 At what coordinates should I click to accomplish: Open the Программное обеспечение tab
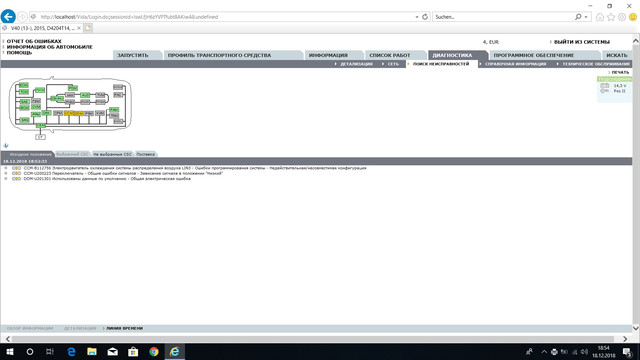point(534,55)
